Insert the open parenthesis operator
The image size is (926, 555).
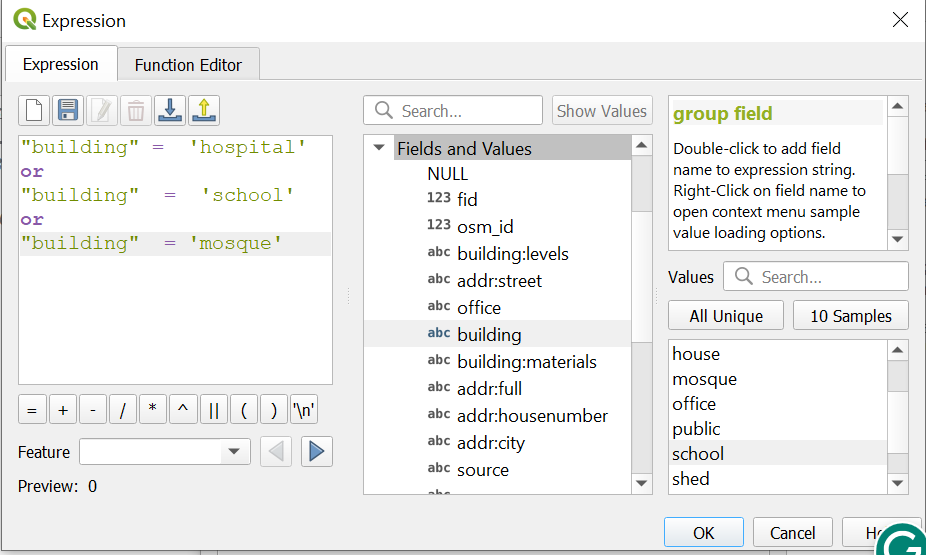tap(243, 410)
